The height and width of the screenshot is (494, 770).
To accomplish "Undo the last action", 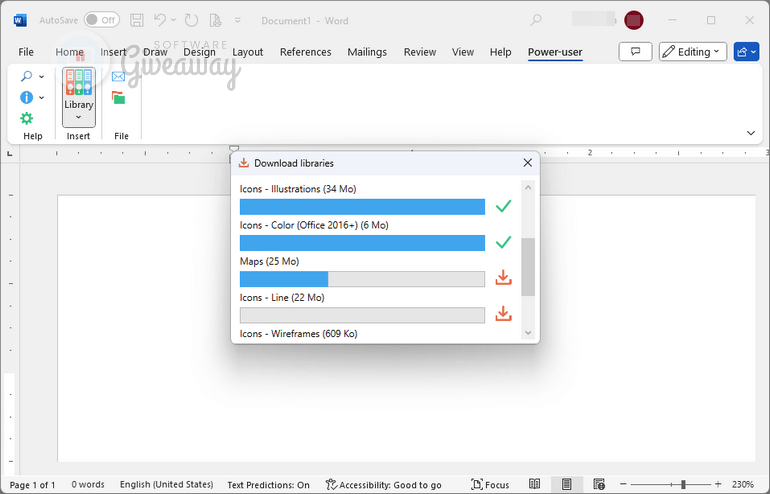I will click(160, 20).
